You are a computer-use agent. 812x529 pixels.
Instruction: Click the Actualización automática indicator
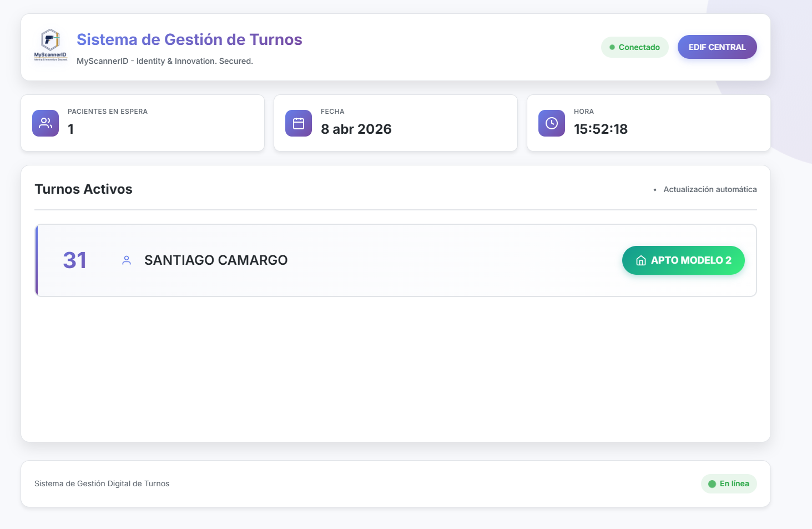tap(709, 189)
